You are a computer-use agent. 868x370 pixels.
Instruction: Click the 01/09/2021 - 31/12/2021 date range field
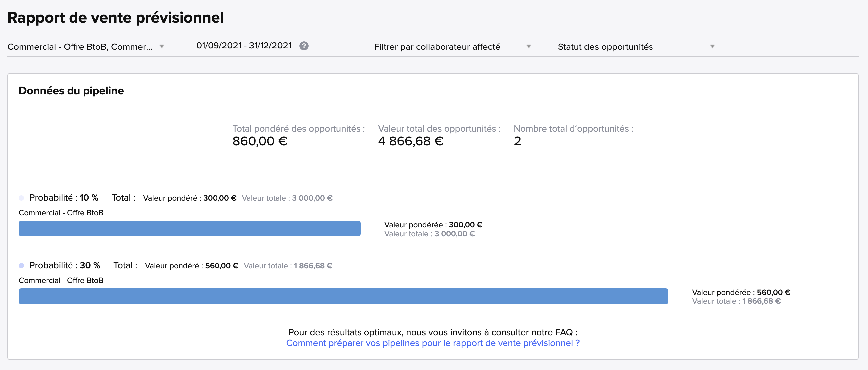pos(244,46)
